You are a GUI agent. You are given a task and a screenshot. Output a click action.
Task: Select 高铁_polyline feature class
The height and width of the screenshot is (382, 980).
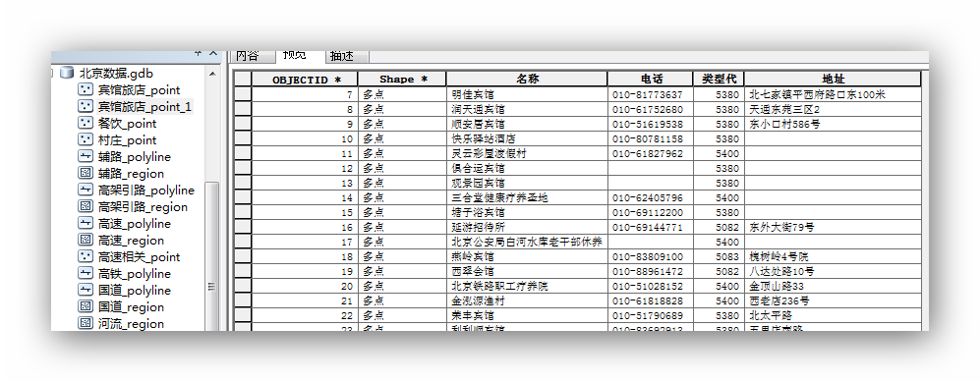click(x=135, y=274)
